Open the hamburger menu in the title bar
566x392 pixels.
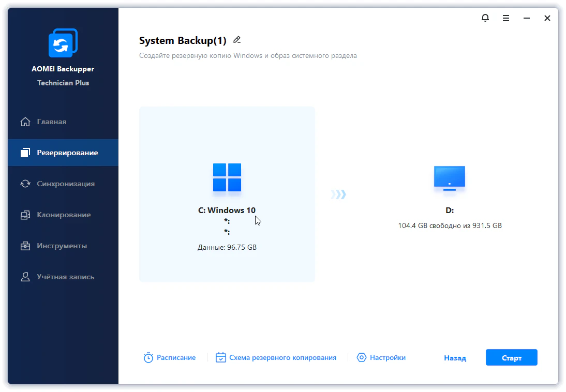tap(505, 18)
